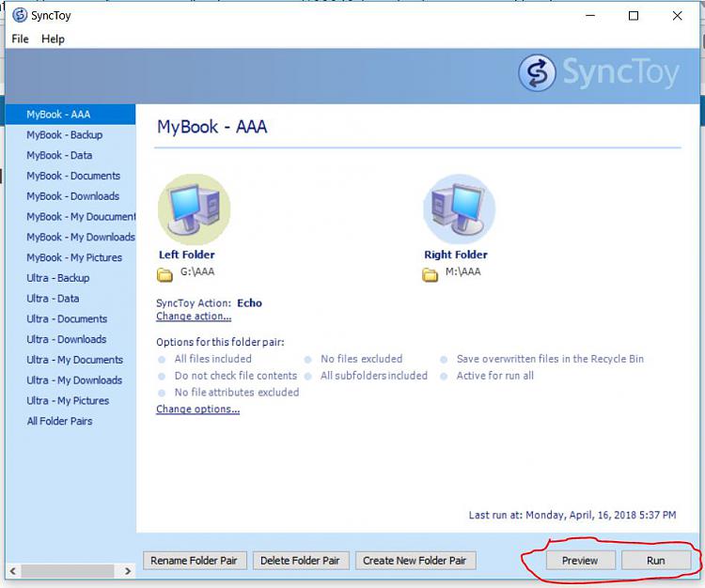
Task: Click the Echo action label
Action: pos(249,303)
